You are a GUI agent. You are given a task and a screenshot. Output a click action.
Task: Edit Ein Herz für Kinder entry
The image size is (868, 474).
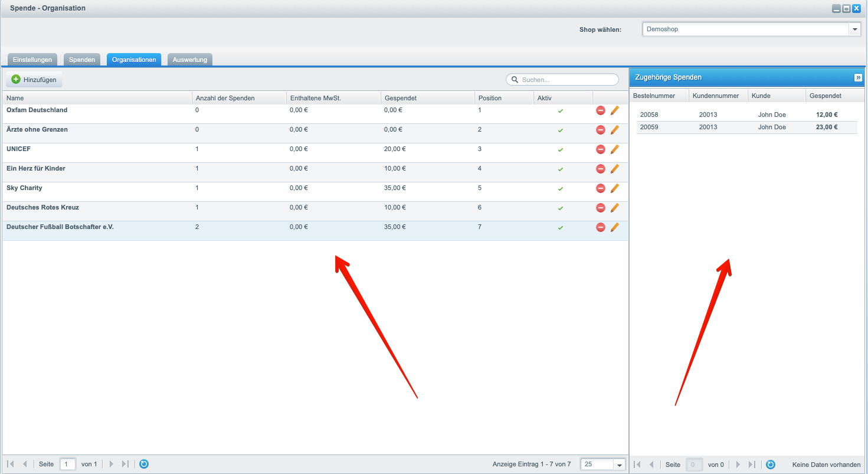click(615, 169)
